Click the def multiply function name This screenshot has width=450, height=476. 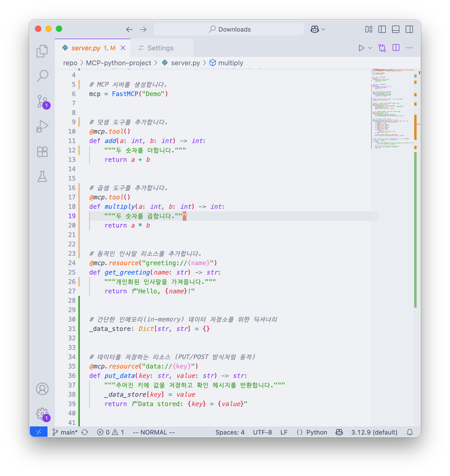coord(120,207)
